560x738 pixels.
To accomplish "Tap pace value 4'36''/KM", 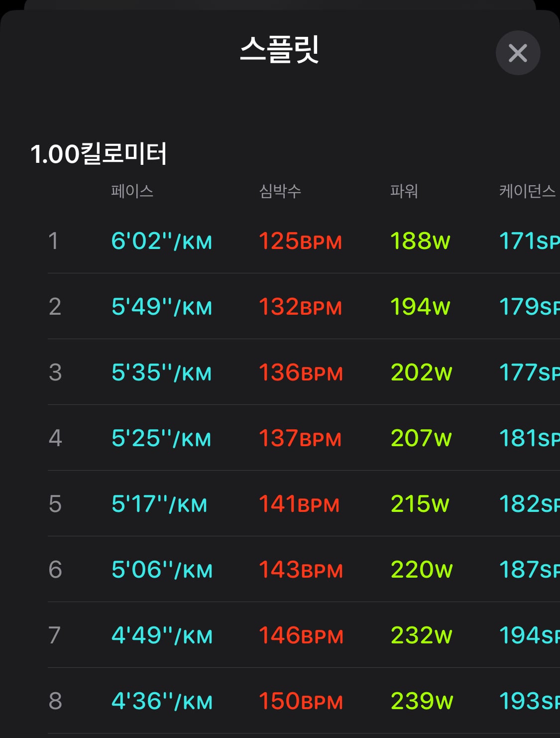I will pyautogui.click(x=162, y=701).
